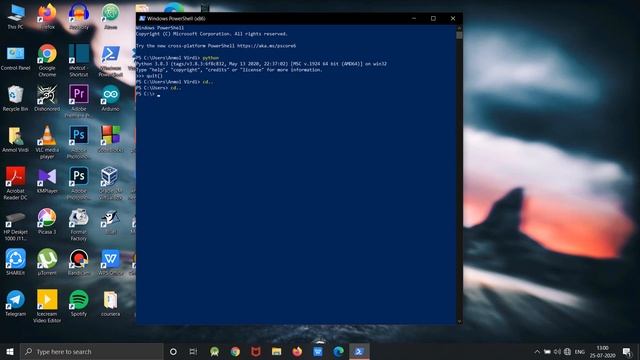
Task: Launch the Bandicam desktop shortcut
Action: (79, 262)
